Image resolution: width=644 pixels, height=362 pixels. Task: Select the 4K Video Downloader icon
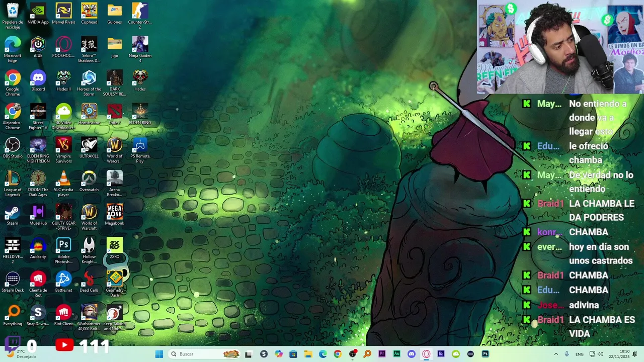tap(63, 117)
